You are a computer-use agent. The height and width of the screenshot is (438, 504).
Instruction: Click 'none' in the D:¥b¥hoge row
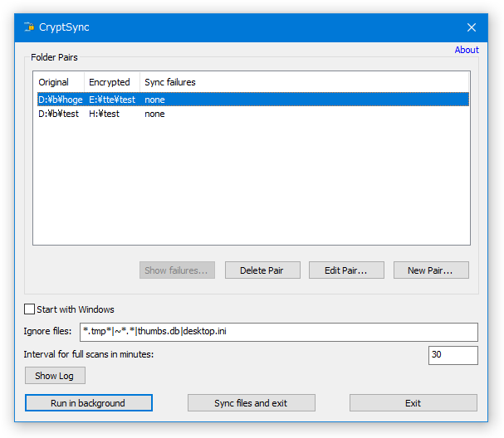154,100
